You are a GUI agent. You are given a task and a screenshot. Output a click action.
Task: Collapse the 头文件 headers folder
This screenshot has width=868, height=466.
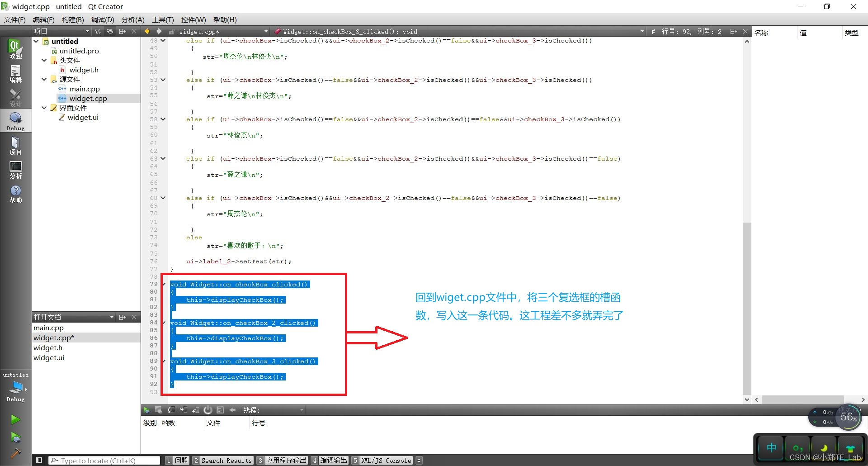(x=44, y=60)
